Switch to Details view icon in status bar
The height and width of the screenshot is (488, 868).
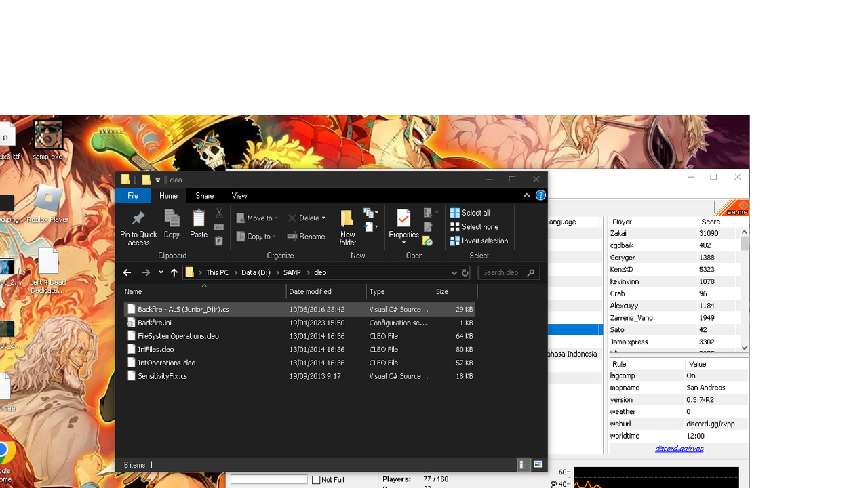523,465
